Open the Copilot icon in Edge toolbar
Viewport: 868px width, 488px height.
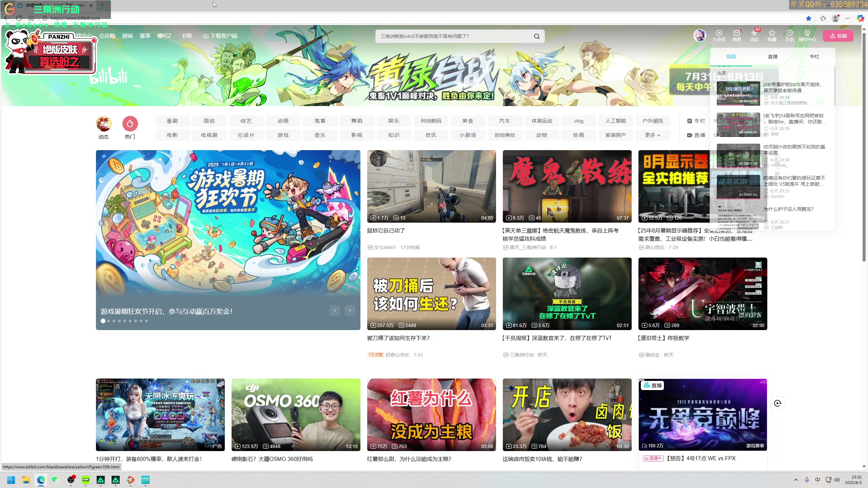click(x=861, y=18)
